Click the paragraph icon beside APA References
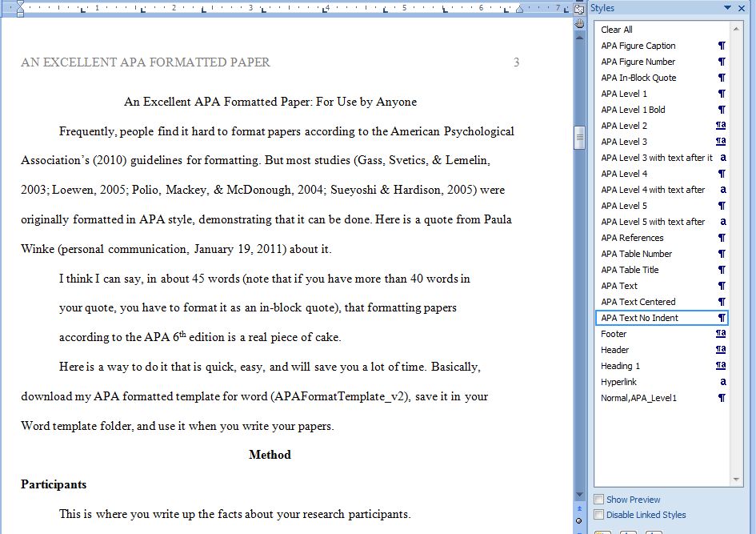Viewport: 756px width, 534px height. [x=722, y=238]
